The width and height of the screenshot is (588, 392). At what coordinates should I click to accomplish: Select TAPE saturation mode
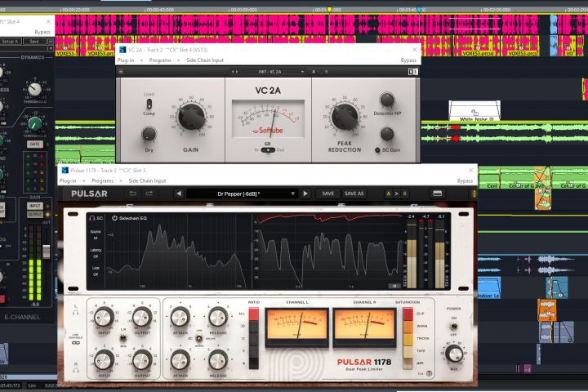(408, 350)
